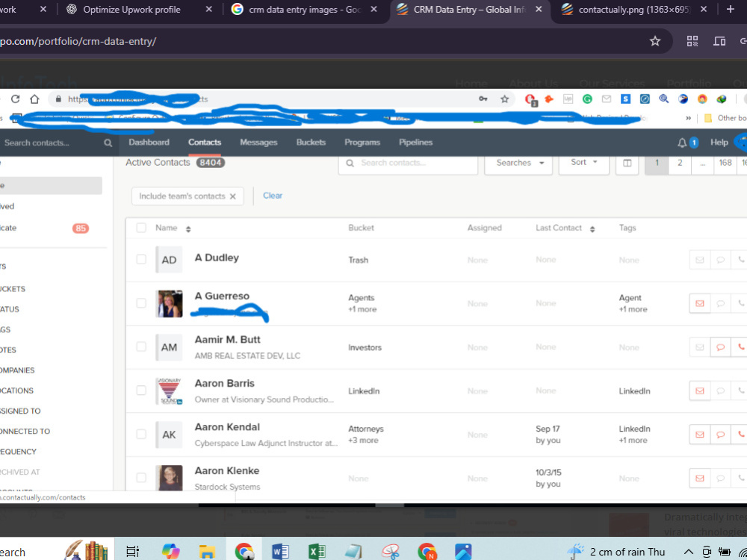
Task: Click the Task View icon on the taskbar
Action: tap(132, 552)
